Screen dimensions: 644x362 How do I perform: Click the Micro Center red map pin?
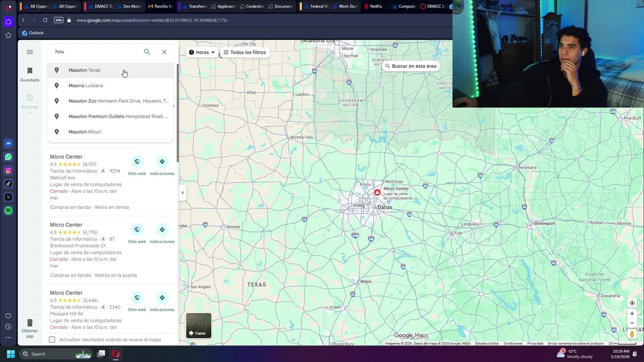coord(377,193)
